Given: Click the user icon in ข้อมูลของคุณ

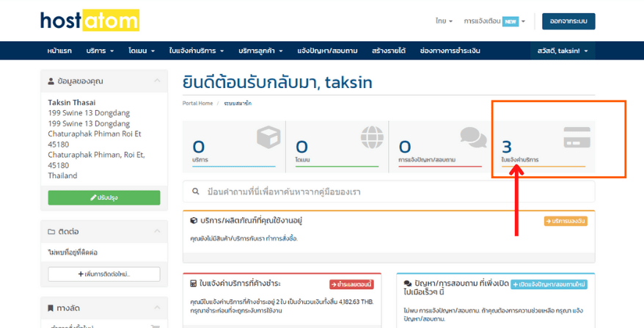Looking at the screenshot, I should pyautogui.click(x=51, y=81).
